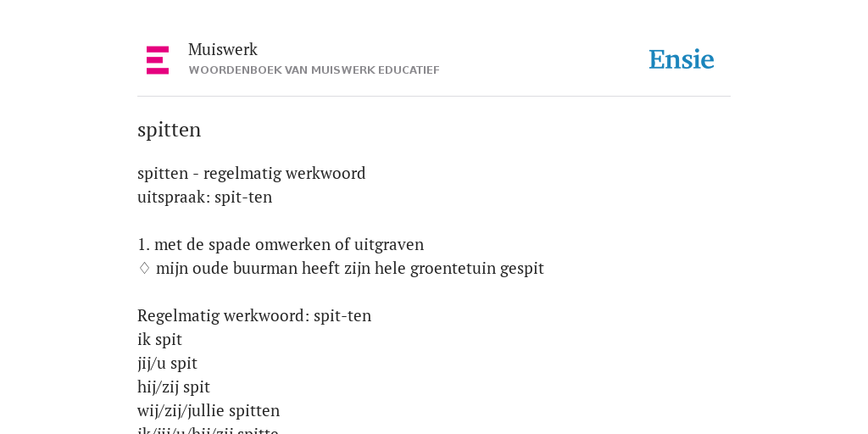Click 'Regelmatig werkwoord: spit-ten' line
The image size is (868, 434).
[x=254, y=316]
